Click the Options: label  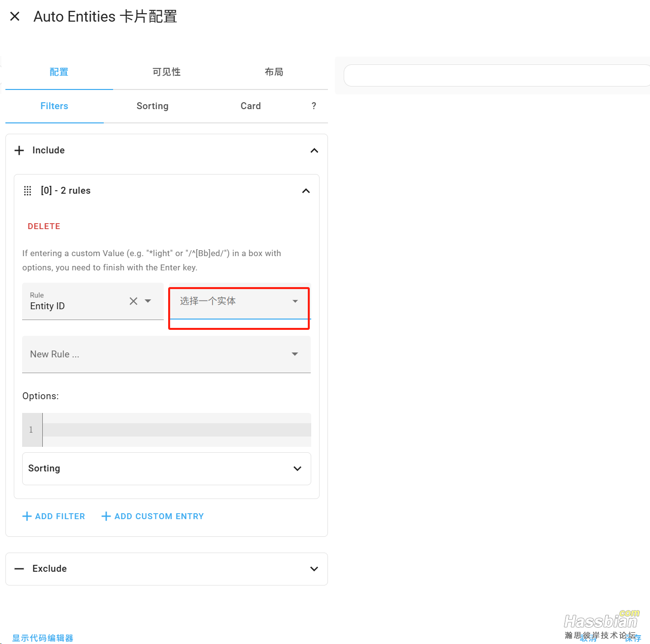coord(40,396)
